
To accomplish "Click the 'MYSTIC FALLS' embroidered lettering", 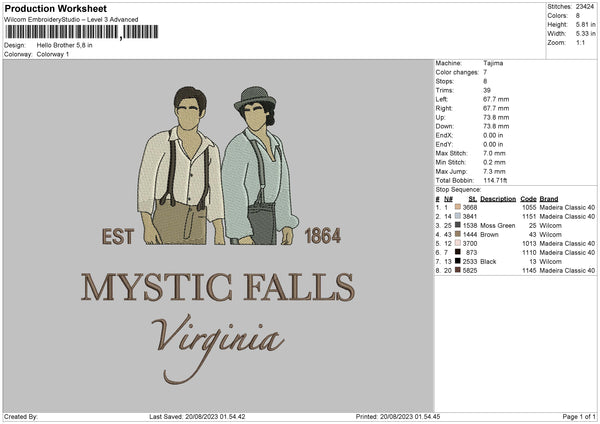I will pyautogui.click(x=218, y=287).
